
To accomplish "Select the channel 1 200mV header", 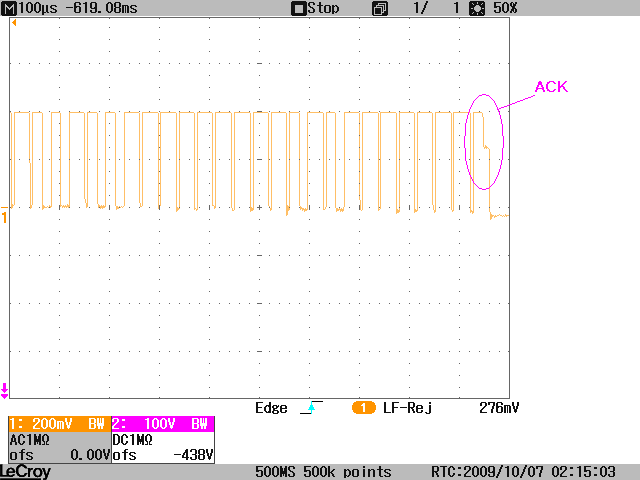I will (x=58, y=424).
